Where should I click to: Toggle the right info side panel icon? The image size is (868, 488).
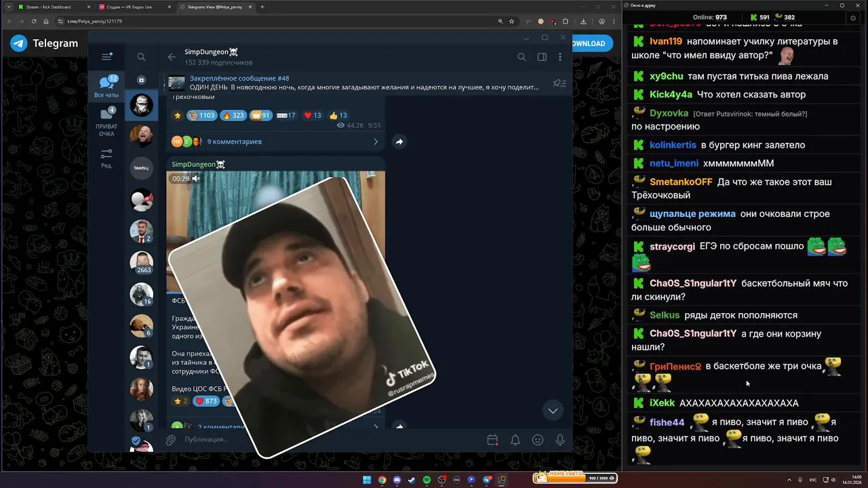tap(542, 57)
